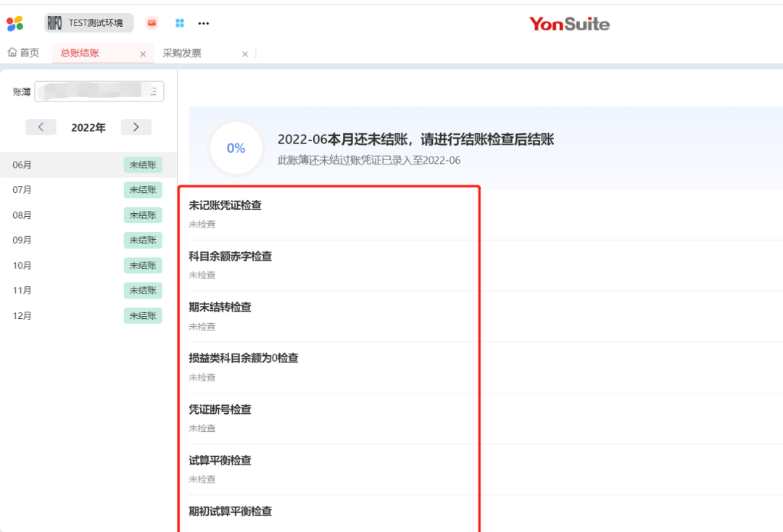The width and height of the screenshot is (783, 532).
Task: Open the three-dot more menu
Action: [x=203, y=23]
